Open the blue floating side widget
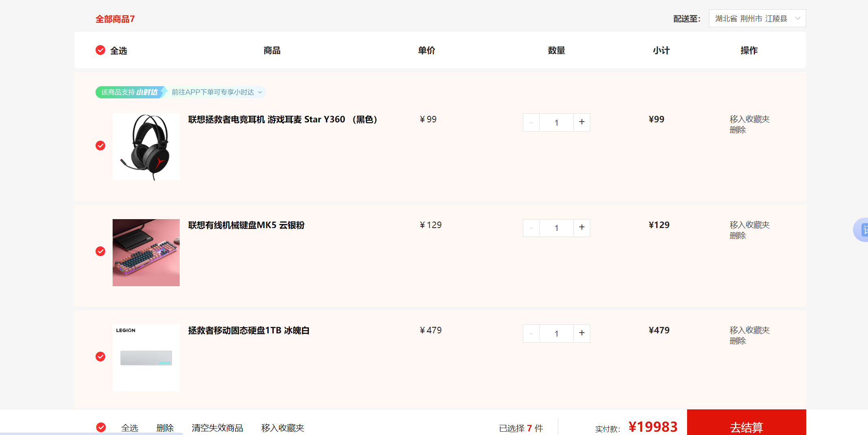 pyautogui.click(x=861, y=230)
